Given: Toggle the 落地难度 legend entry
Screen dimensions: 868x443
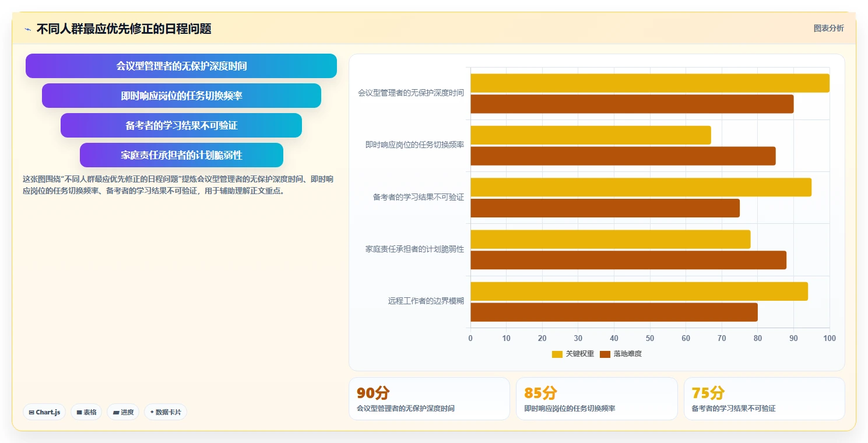Looking at the screenshot, I should (621, 354).
